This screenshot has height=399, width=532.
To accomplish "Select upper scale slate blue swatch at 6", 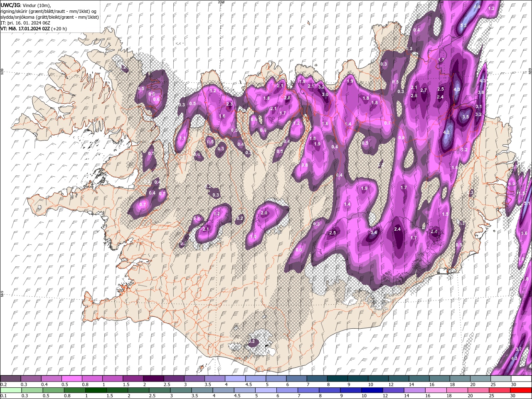I will [296, 379].
